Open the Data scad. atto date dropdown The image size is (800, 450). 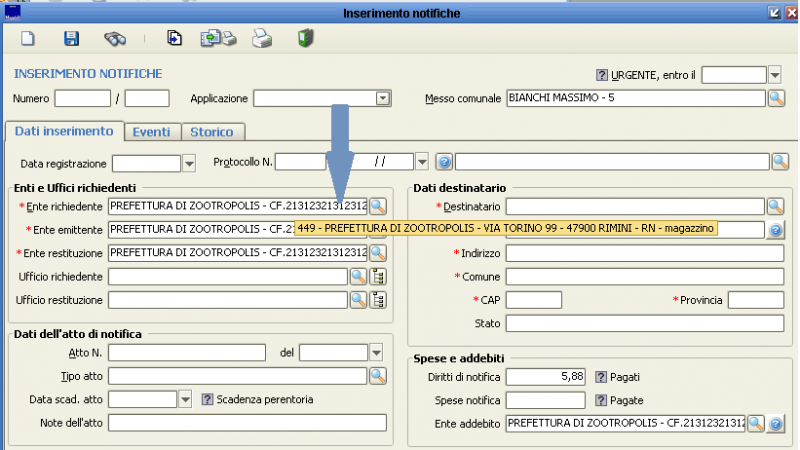click(185, 399)
